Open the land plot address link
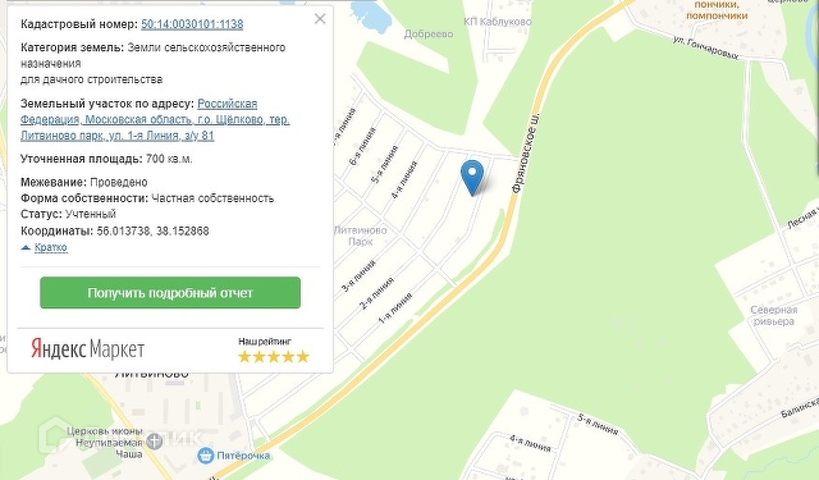819x480 pixels. 155,120
